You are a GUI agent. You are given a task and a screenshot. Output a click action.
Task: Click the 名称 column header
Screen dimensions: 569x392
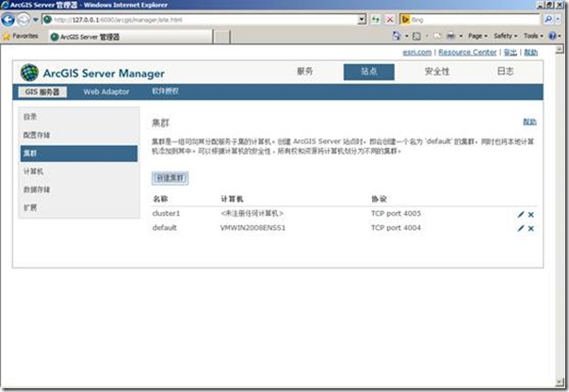[x=160, y=199]
